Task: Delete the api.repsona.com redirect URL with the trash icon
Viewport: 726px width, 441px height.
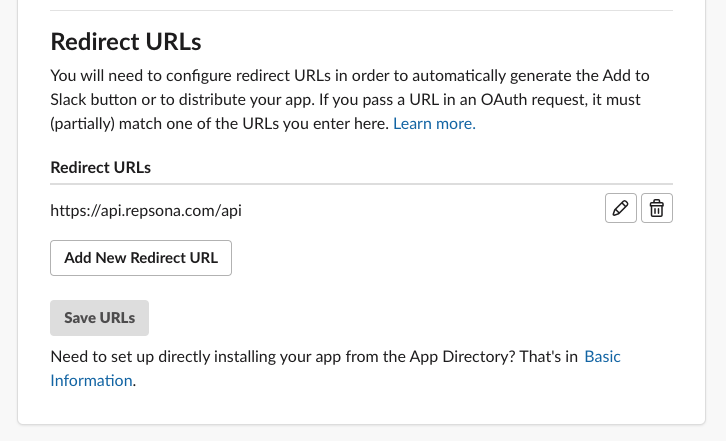Action: point(656,208)
